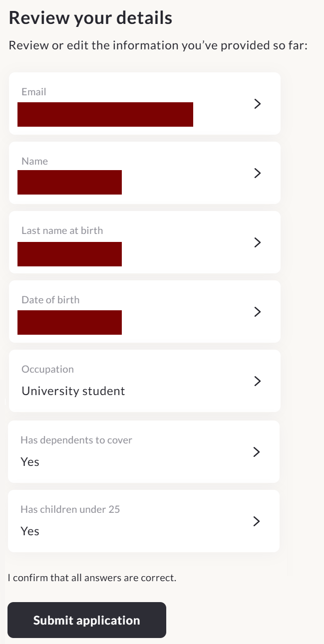Click the Email field label

tap(34, 92)
